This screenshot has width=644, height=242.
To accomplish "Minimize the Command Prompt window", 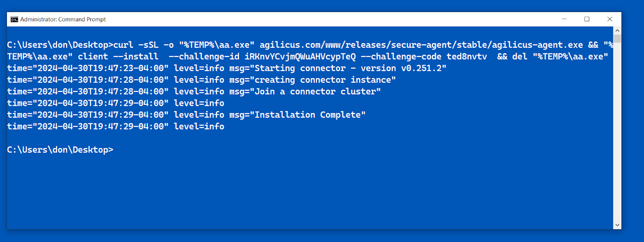I will point(564,19).
